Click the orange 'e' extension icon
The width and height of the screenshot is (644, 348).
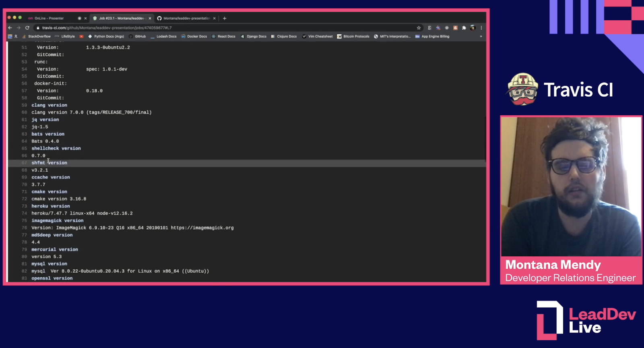455,28
